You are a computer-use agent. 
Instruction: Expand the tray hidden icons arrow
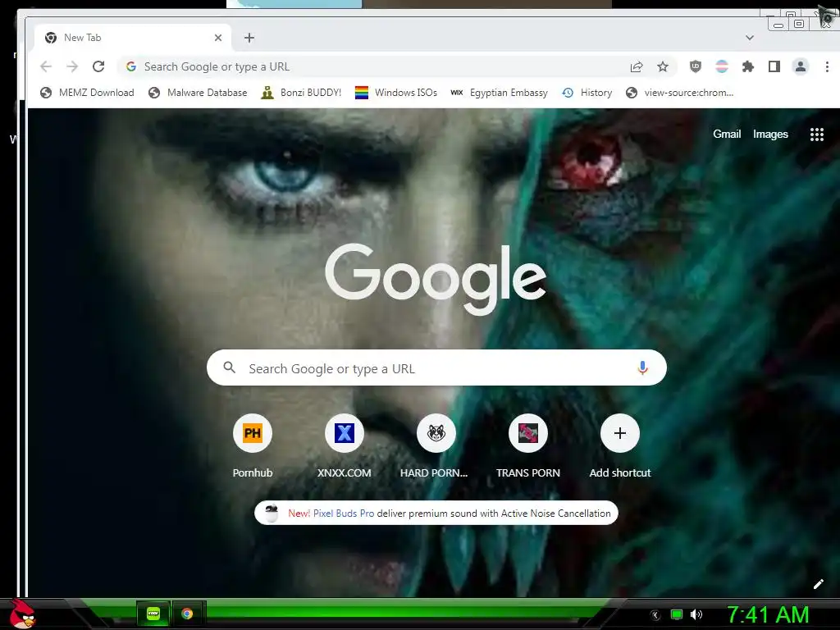tap(655, 614)
